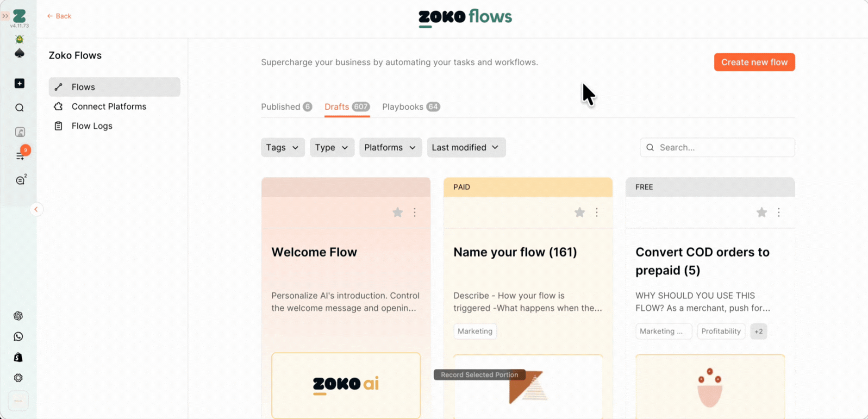The width and height of the screenshot is (868, 419).
Task: Open more options on Convert COD card
Action: tap(779, 213)
